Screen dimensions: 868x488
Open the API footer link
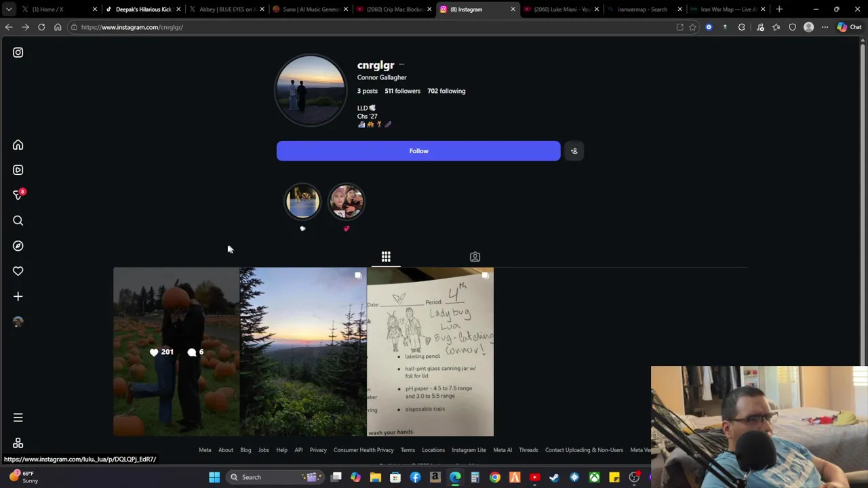(x=298, y=450)
